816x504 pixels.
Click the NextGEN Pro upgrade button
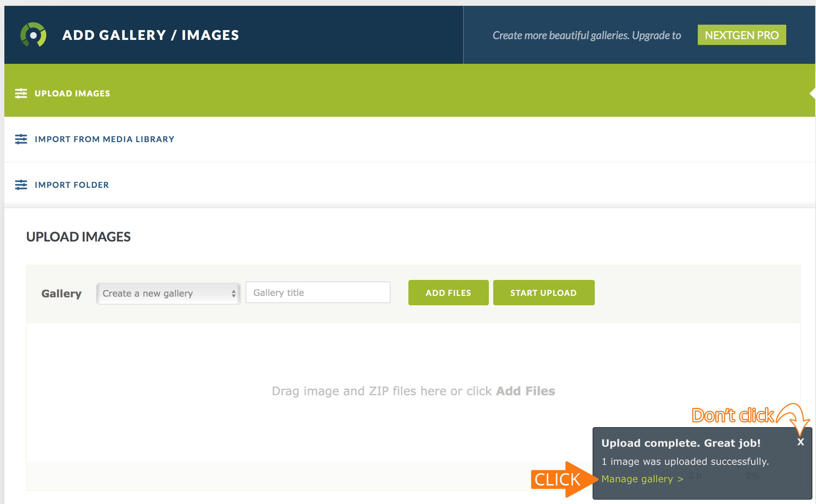click(742, 35)
